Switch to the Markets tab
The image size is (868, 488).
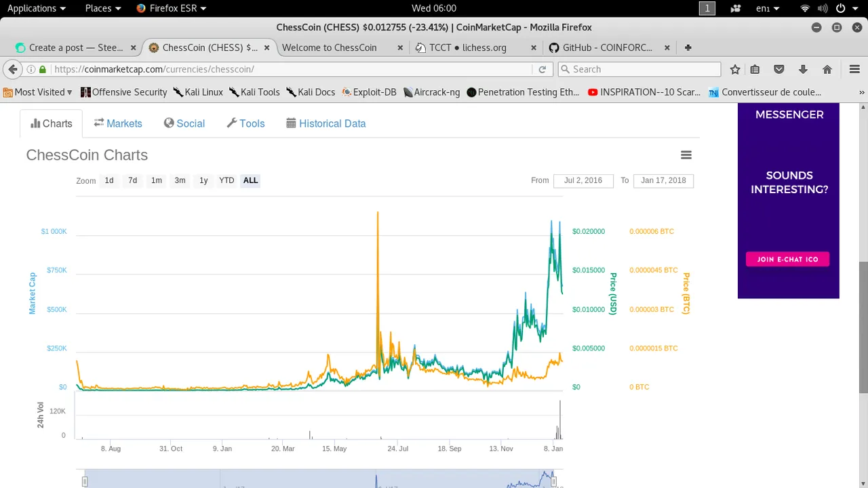[118, 123]
